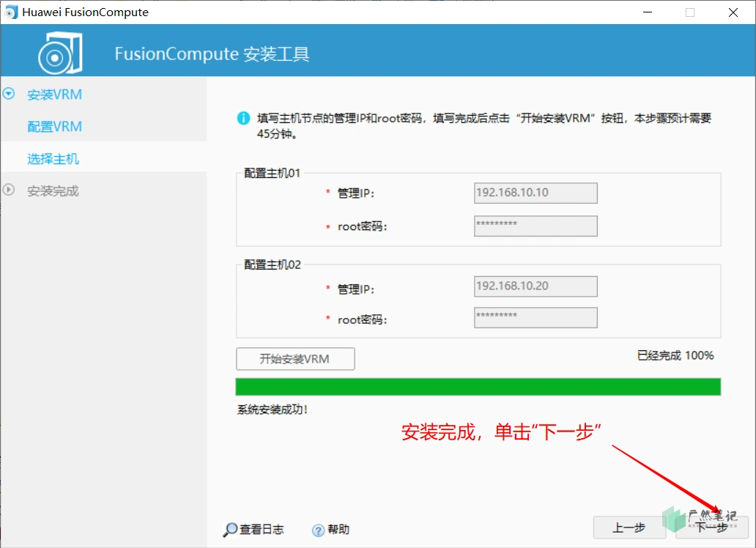
Task: Collapse the 安装VRM step arrow icon
Action: 9,94
